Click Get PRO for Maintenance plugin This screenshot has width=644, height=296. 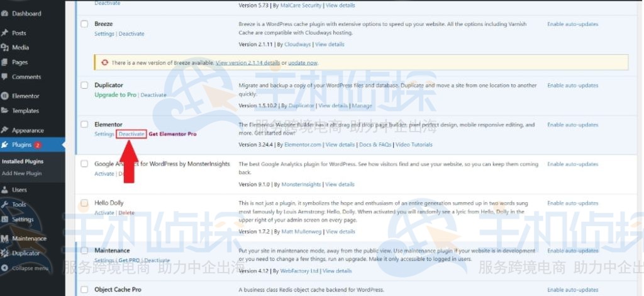[129, 260]
